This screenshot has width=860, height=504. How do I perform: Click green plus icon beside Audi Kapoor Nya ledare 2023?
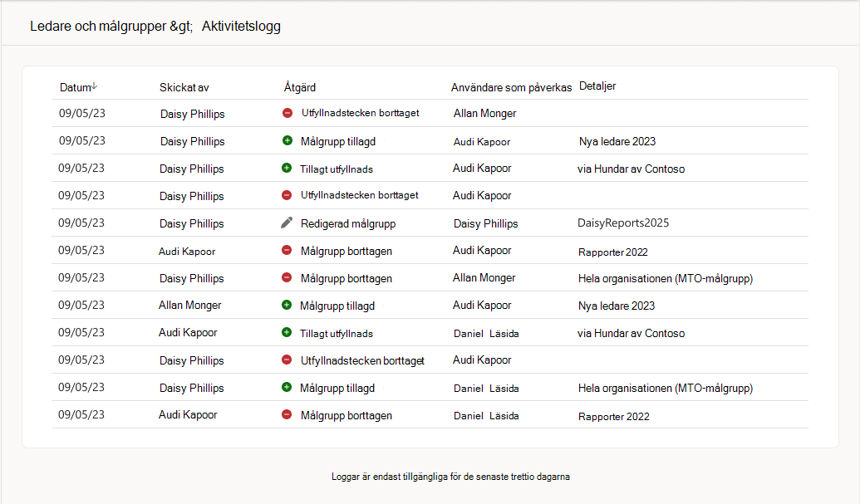pos(287,140)
